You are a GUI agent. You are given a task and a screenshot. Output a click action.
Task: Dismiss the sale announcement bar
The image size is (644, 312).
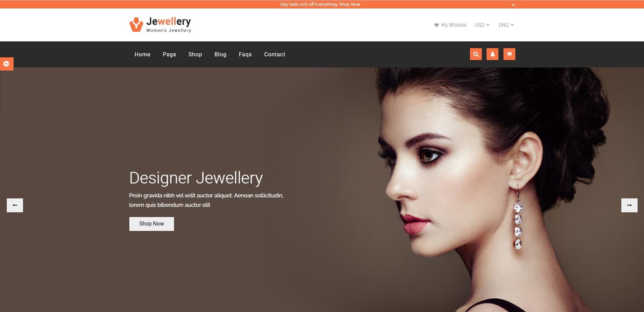coord(513,5)
